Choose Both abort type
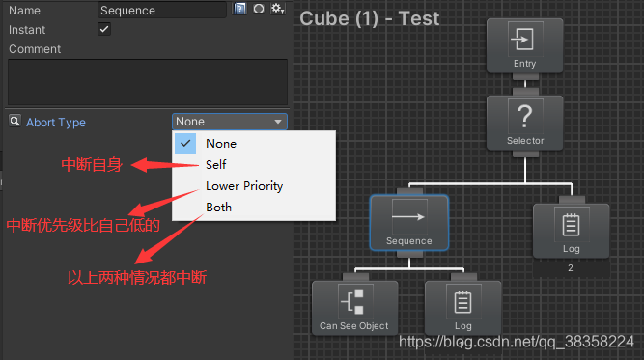Screen dimensions: 644x360 tap(254, 208)
